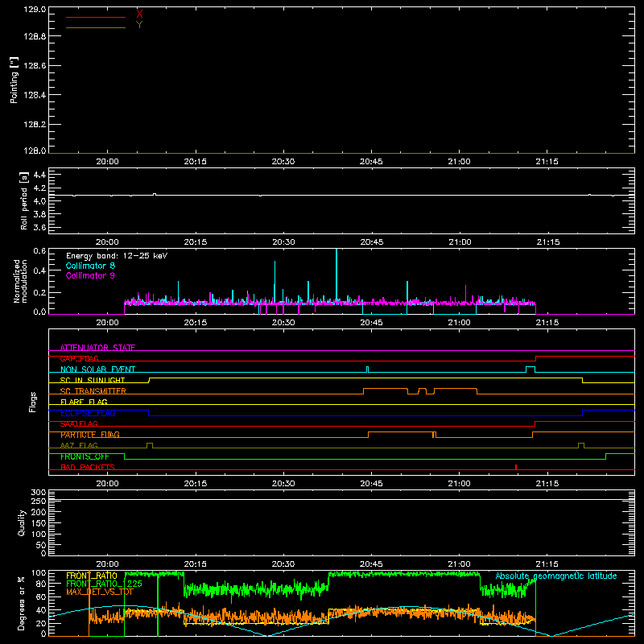Click the yellow FRONT_RATIO legend entry
Image resolution: width=644 pixels, height=644 pixels.
coord(92,576)
